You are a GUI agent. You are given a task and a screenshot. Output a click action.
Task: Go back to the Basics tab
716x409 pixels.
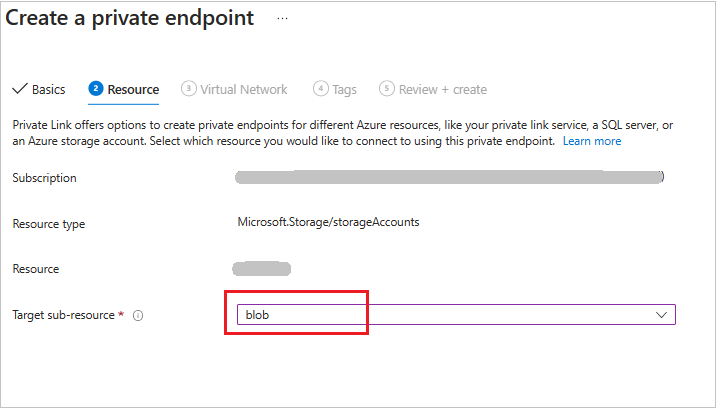coord(48,89)
